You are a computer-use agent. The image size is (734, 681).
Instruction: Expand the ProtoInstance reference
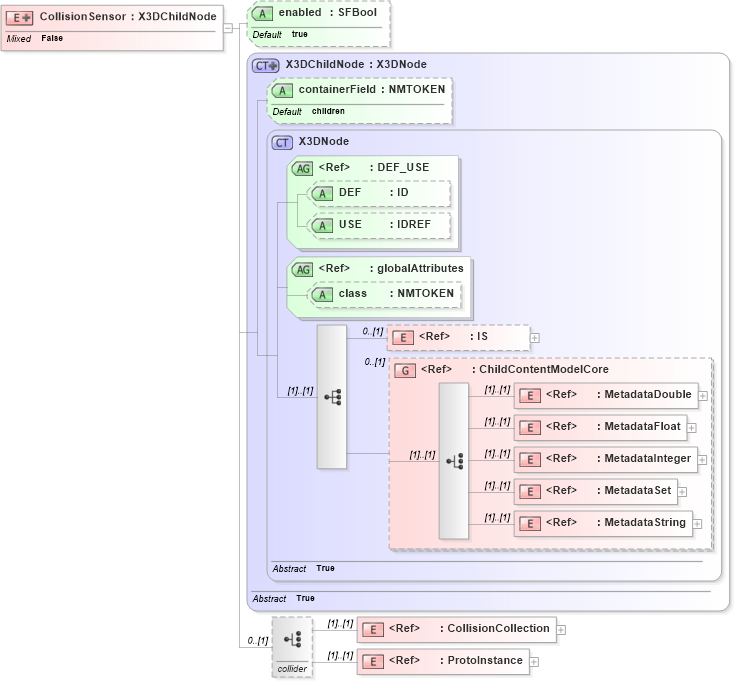click(534, 662)
